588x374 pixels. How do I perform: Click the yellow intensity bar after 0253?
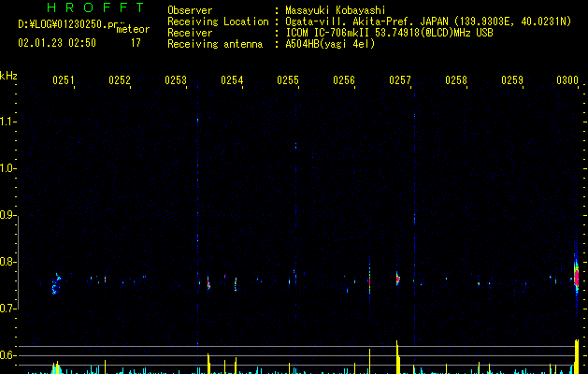coord(208,364)
